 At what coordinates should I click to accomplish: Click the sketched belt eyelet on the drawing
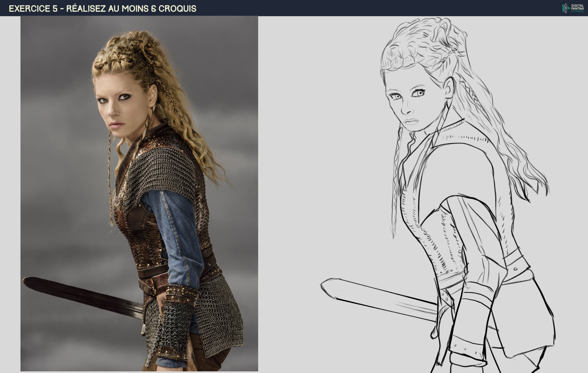click(516, 269)
